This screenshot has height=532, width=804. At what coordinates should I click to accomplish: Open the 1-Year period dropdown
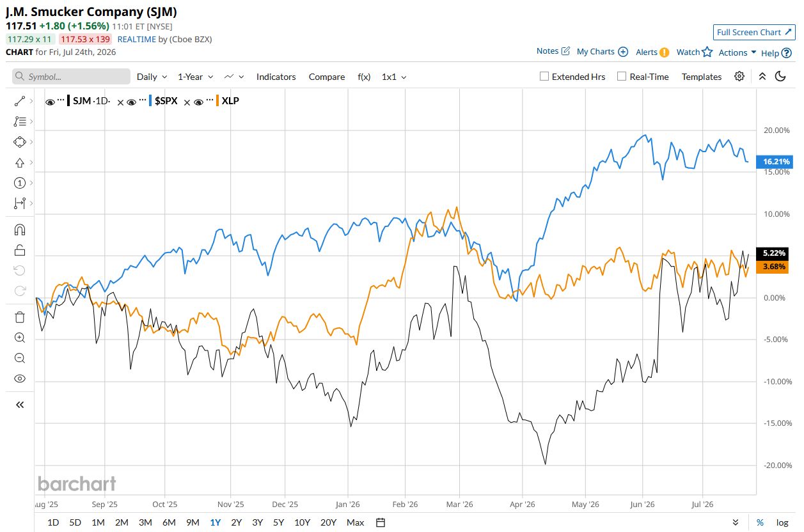[195, 77]
